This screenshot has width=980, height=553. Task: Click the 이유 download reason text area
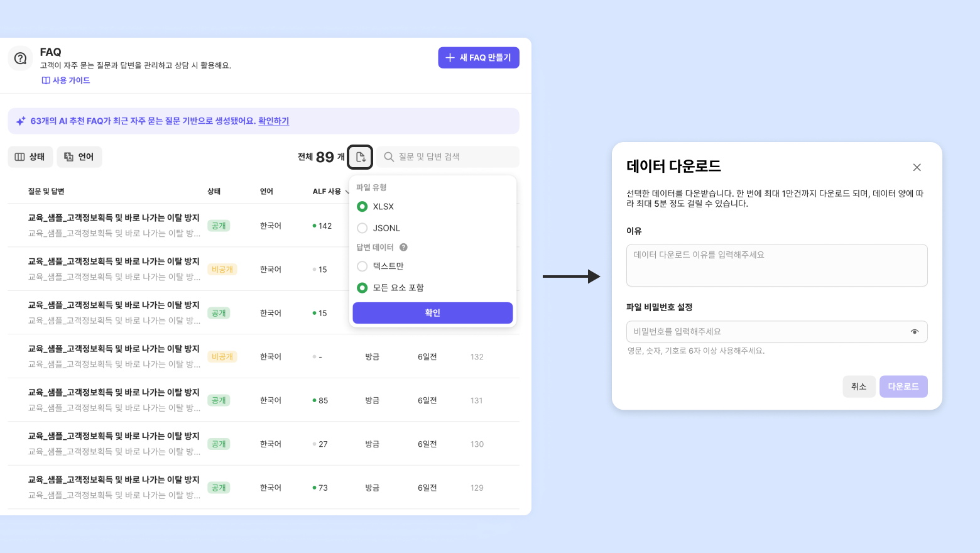pyautogui.click(x=777, y=265)
